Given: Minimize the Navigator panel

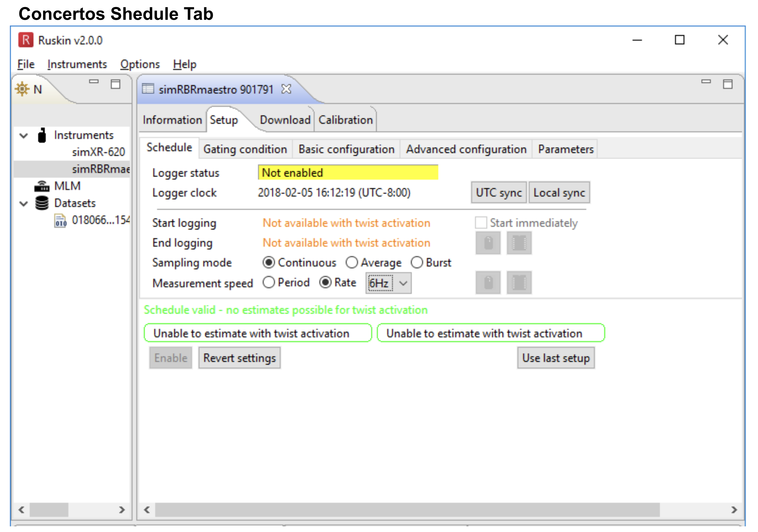Looking at the screenshot, I should point(94,82).
